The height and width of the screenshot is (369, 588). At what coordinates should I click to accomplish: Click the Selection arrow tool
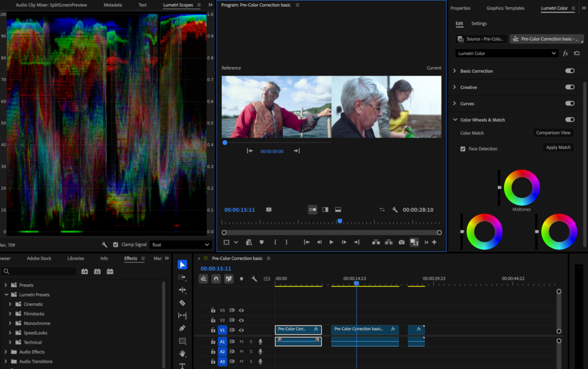[x=182, y=265]
